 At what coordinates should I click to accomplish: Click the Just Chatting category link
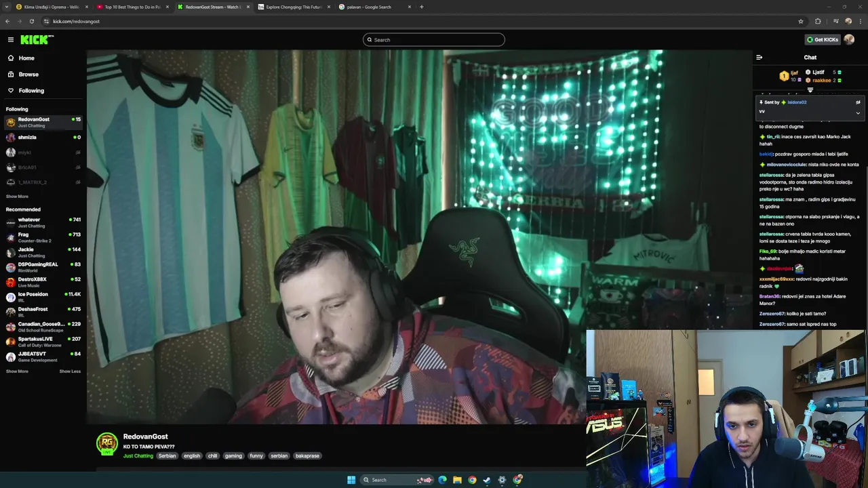tap(138, 456)
